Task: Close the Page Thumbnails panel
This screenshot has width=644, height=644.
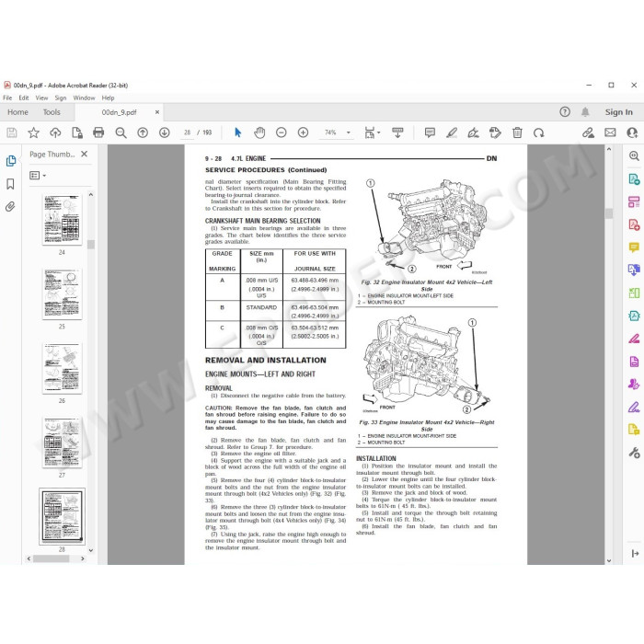Action: click(85, 154)
